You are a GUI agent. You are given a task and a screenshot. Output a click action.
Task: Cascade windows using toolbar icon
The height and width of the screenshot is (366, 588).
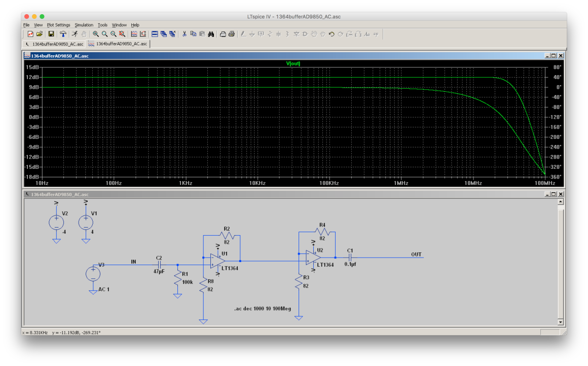click(x=164, y=34)
